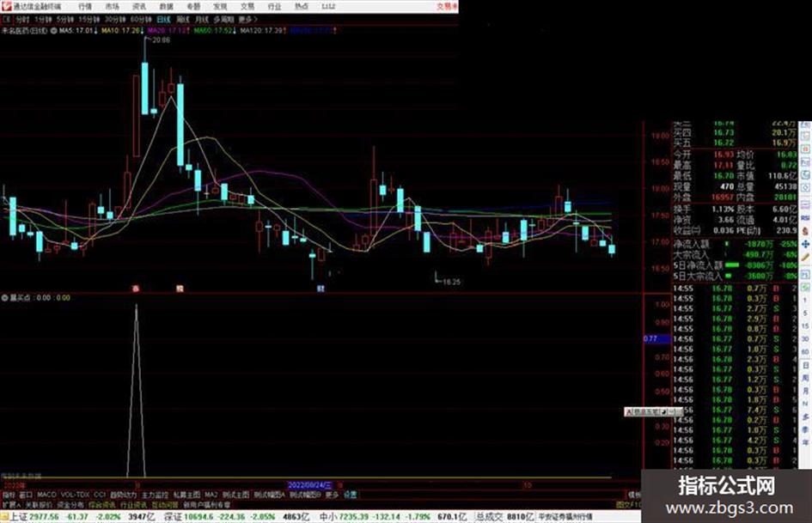The width and height of the screenshot is (812, 523).
Task: Open the 交易 menu
Action: pyautogui.click(x=247, y=6)
